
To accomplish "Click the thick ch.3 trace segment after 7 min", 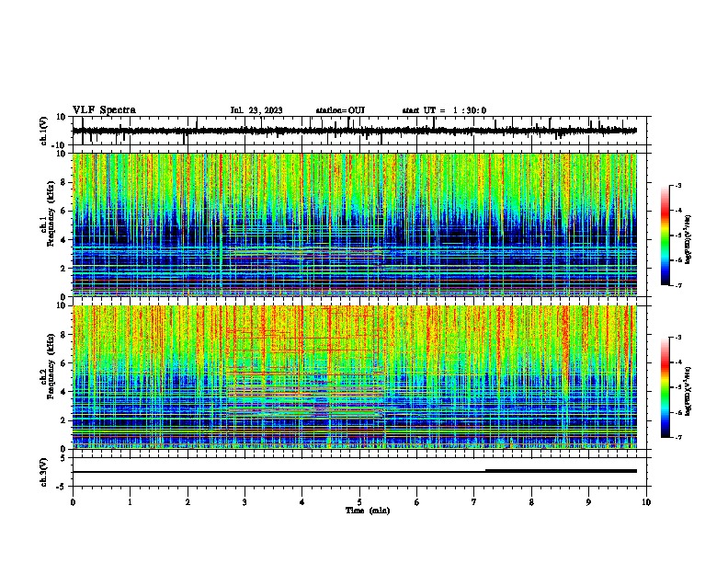I will pyautogui.click(x=561, y=471).
